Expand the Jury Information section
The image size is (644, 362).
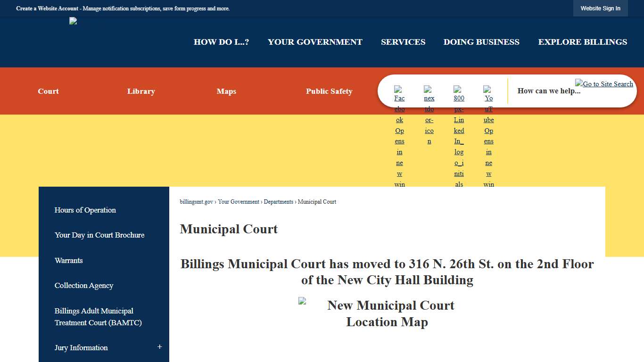159,346
